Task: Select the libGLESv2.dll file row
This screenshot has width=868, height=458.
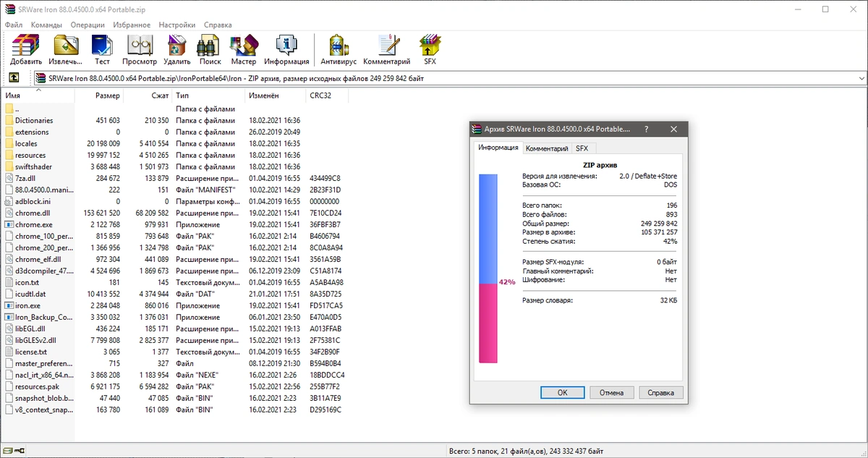Action: [x=175, y=340]
